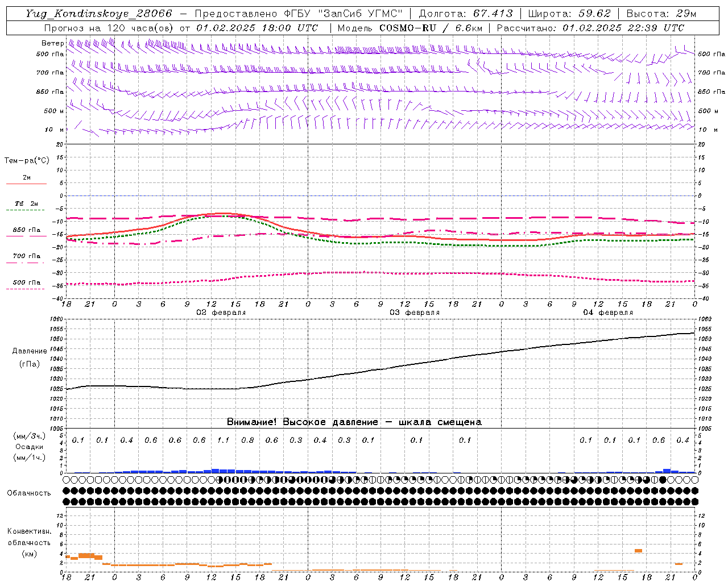Screen dimensions: 728x582
Task: Click the Td 2м dew point legend entry
Action: (x=27, y=203)
